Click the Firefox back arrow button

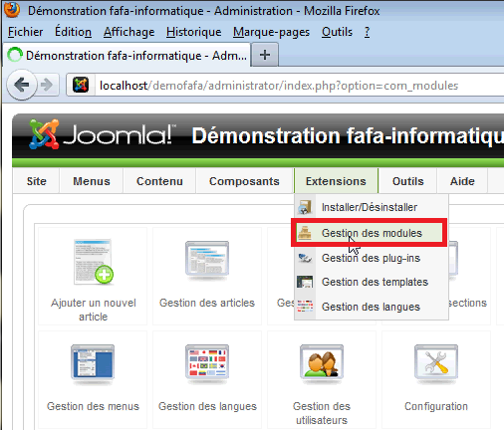tap(22, 86)
